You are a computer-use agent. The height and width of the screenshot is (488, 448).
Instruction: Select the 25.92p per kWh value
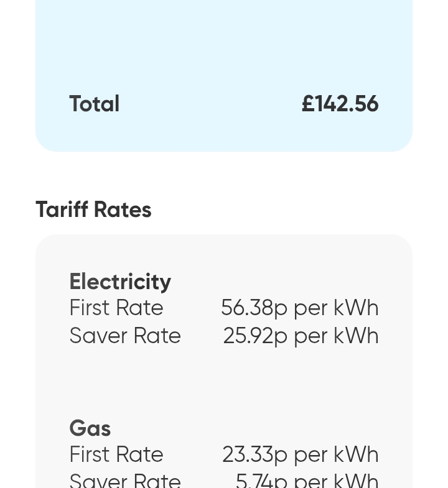point(301,336)
